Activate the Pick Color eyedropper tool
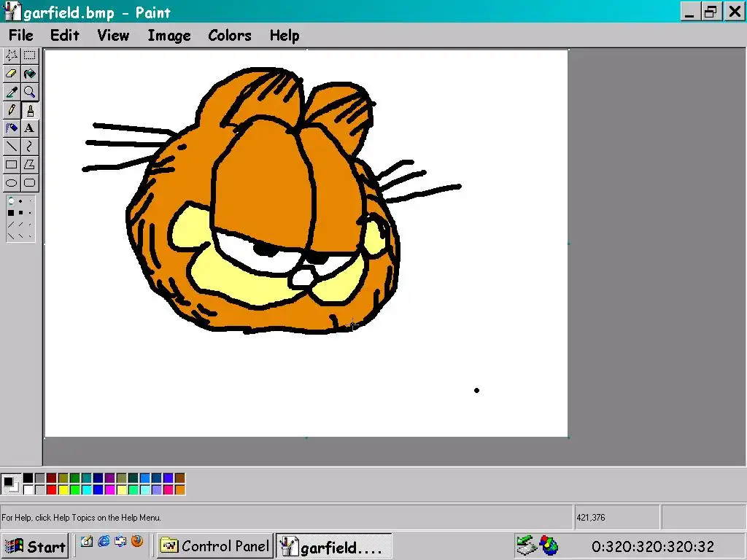747x560 pixels. pyautogui.click(x=12, y=92)
